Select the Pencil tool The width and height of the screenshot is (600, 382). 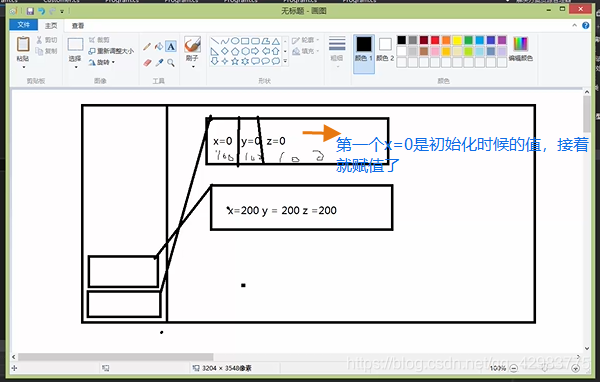click(x=147, y=47)
